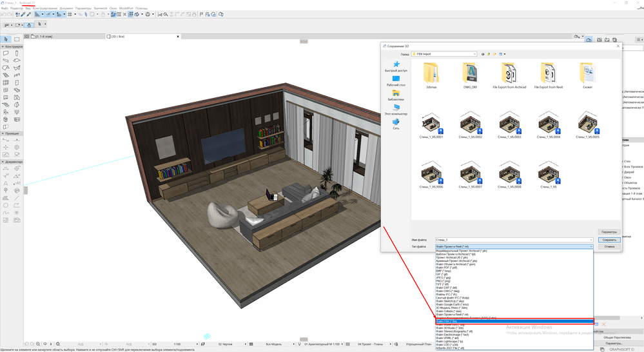Pick the Wall tool in Конструирование panel
The height and width of the screenshot is (352, 644).
tap(6, 54)
